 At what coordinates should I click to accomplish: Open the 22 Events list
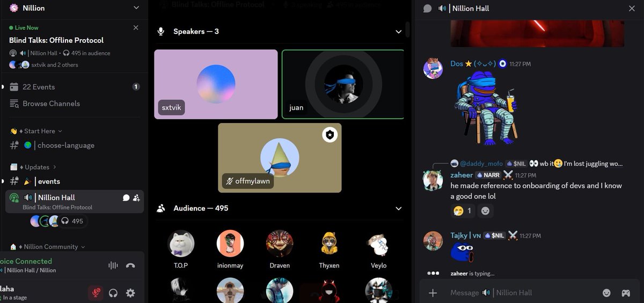pyautogui.click(x=74, y=87)
